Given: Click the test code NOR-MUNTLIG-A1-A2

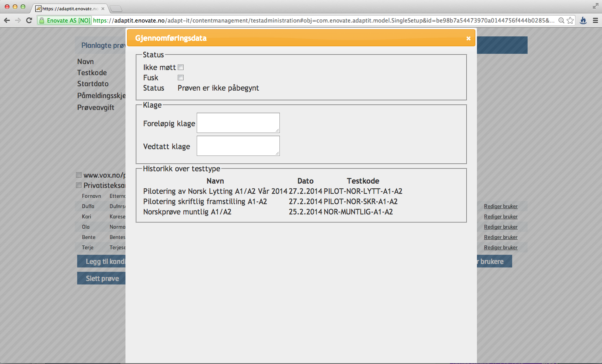Looking at the screenshot, I should [x=358, y=212].
